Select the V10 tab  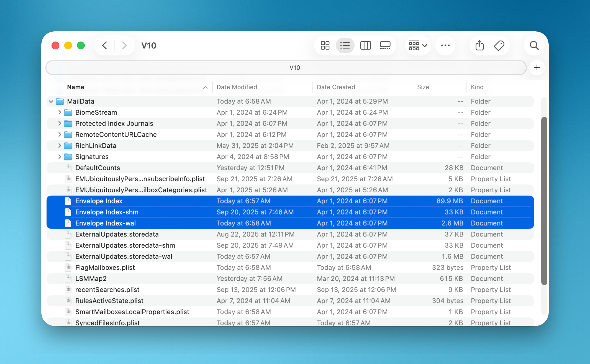pyautogui.click(x=295, y=67)
